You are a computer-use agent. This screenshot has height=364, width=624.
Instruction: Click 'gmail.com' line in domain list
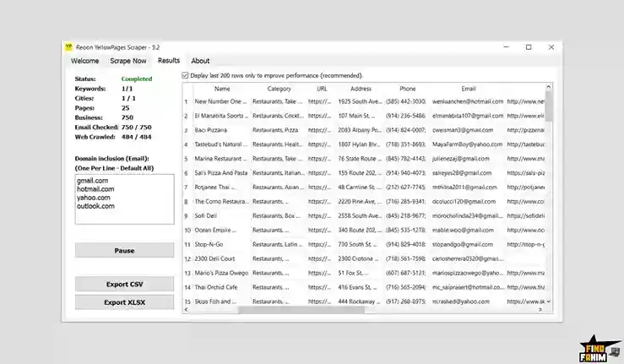92,181
